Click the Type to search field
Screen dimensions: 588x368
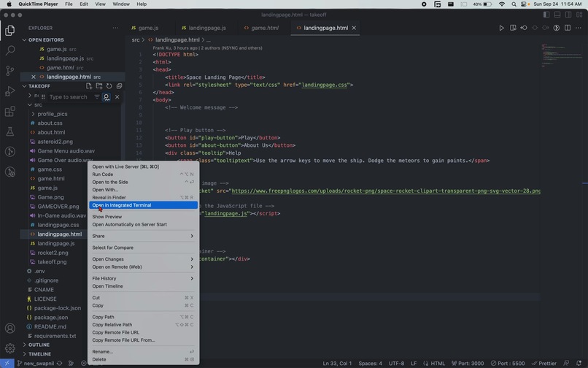pos(69,97)
